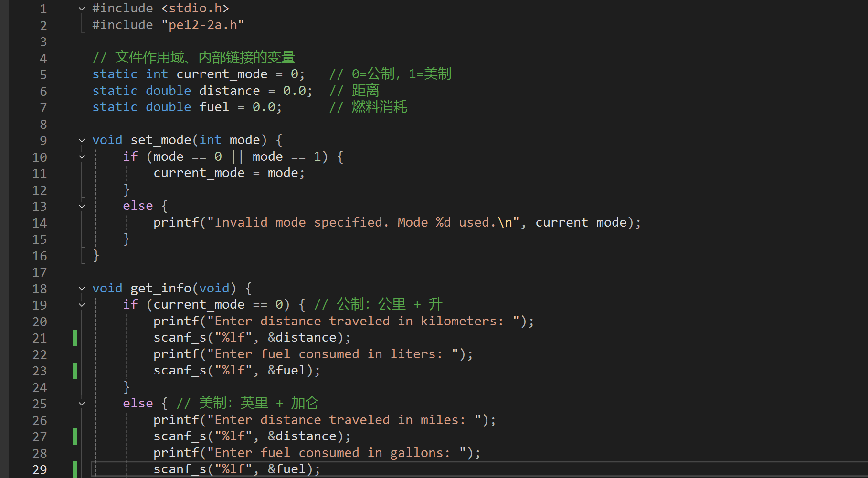Fold the else block on line 25
The width and height of the screenshot is (868, 478).
(x=82, y=404)
